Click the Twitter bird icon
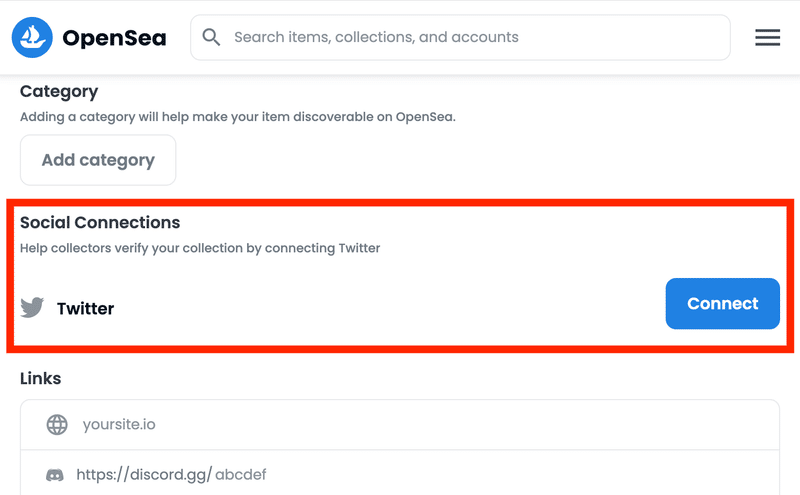Image resolution: width=800 pixels, height=495 pixels. tap(32, 308)
